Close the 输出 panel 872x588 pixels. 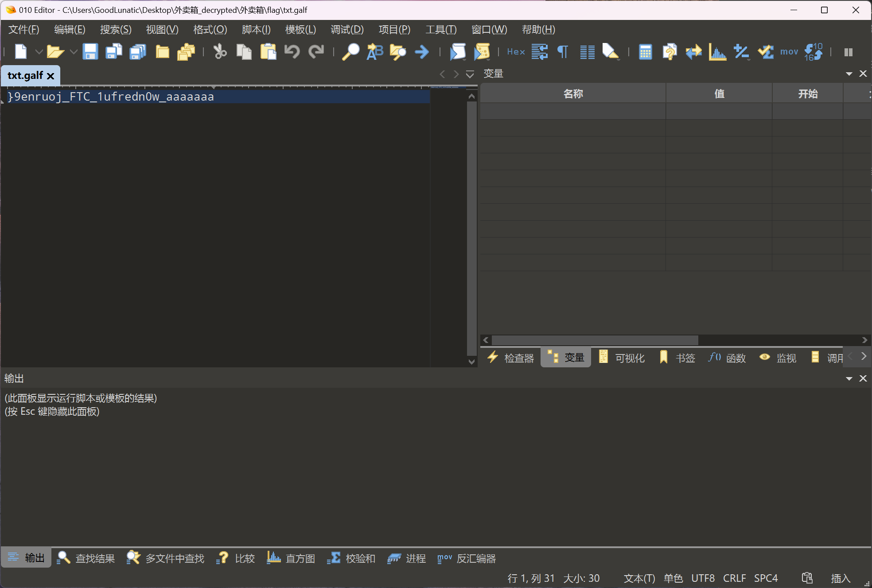[x=863, y=378]
